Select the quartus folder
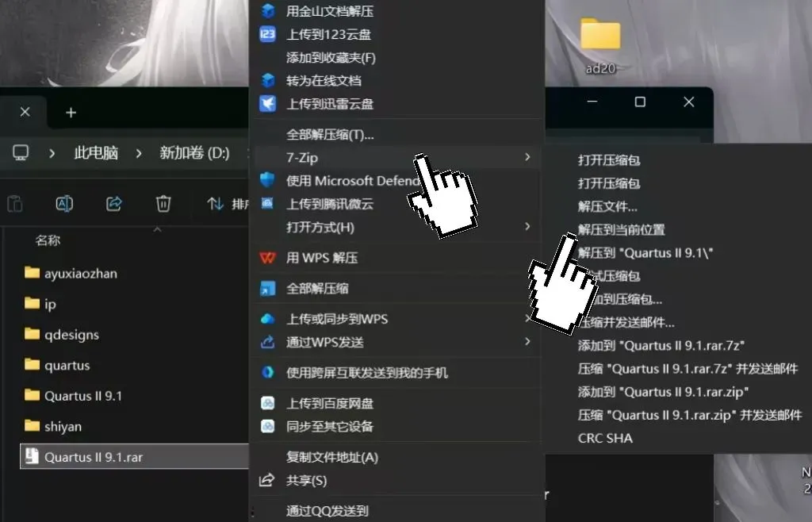The image size is (812, 522). click(67, 365)
